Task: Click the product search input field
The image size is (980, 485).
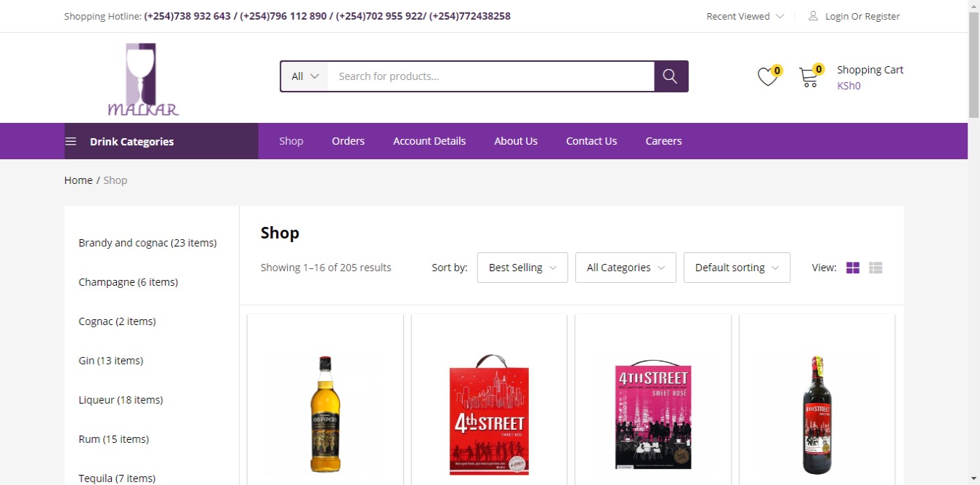Action: [490, 76]
